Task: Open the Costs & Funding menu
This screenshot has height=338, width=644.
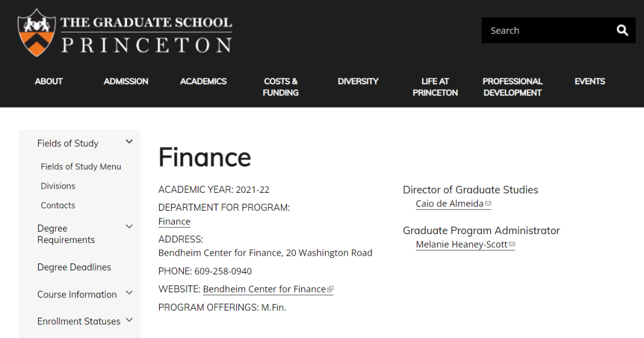Action: [280, 87]
